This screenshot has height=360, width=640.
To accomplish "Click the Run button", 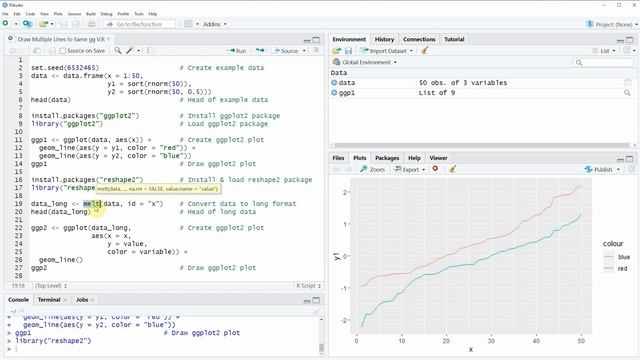I will coord(237,51).
